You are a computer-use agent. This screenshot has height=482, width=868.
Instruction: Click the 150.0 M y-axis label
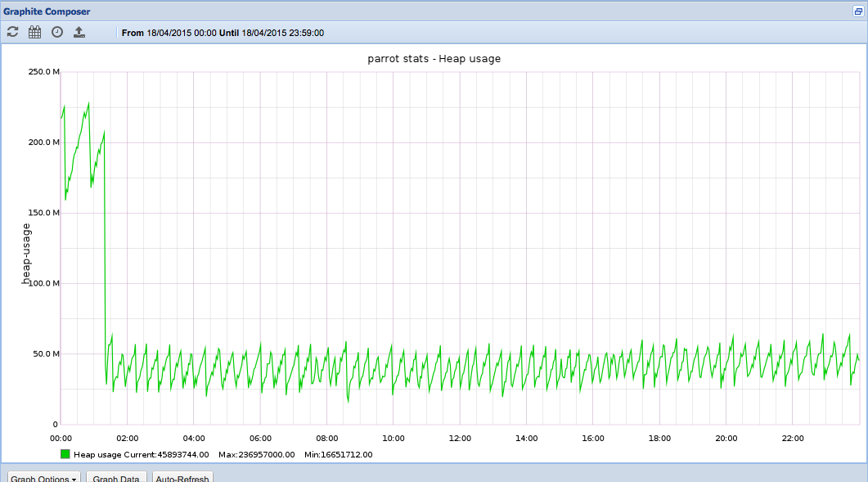pyautogui.click(x=43, y=212)
